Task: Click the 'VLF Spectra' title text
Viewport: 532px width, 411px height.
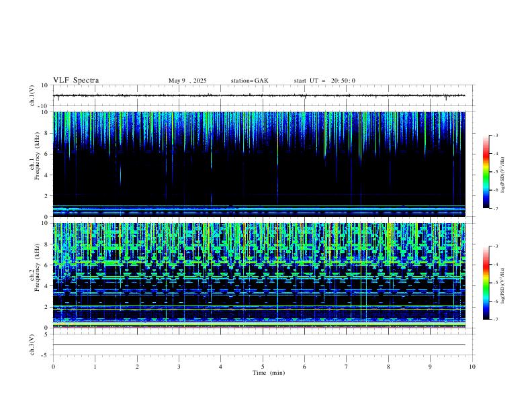Action: 76,81
